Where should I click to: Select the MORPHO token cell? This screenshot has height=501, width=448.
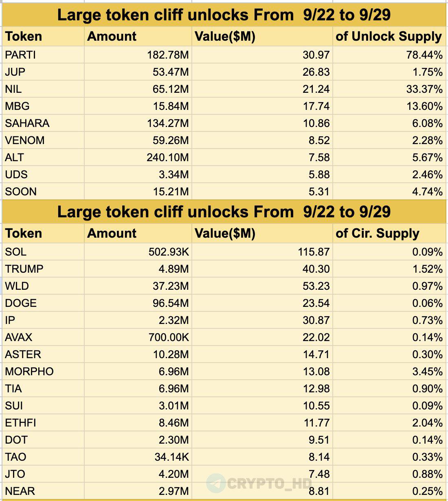click(x=43, y=371)
